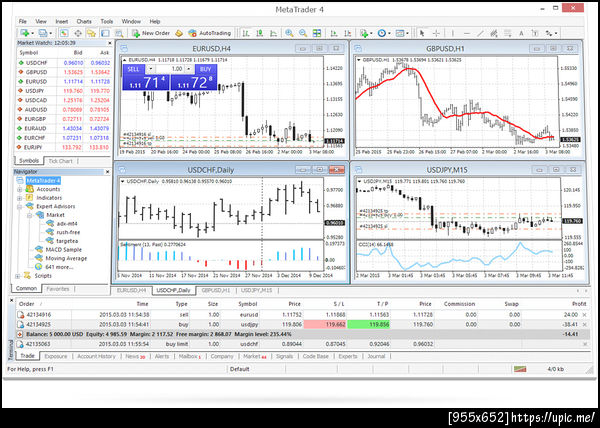Zoom in the chart with magnifier plus
The image size is (600, 428).
point(289,33)
